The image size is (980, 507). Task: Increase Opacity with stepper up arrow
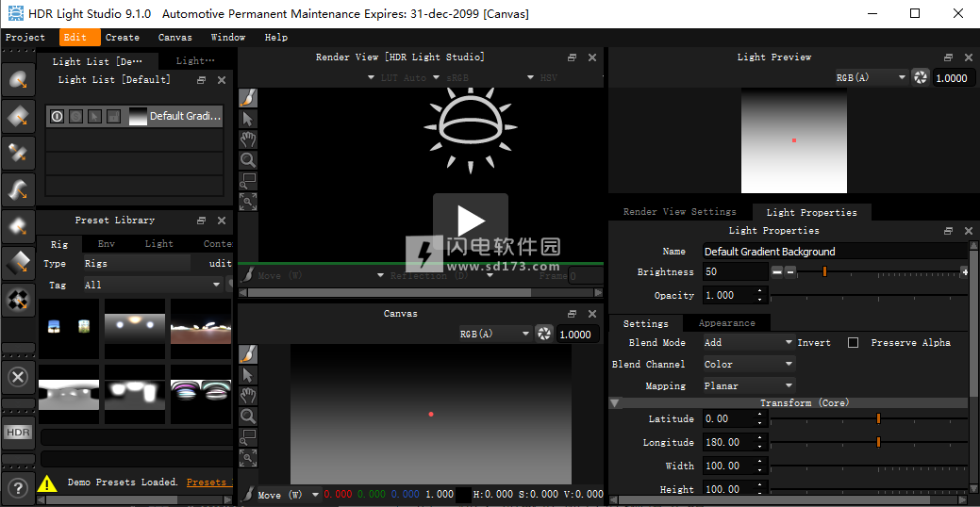point(759,291)
